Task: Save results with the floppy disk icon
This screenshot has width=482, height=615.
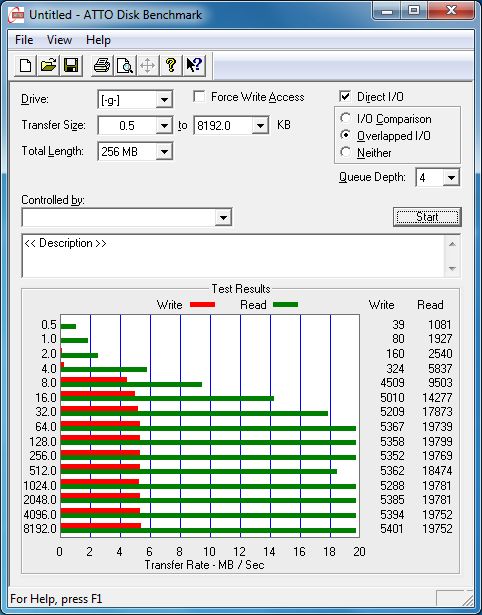Action: 71,65
